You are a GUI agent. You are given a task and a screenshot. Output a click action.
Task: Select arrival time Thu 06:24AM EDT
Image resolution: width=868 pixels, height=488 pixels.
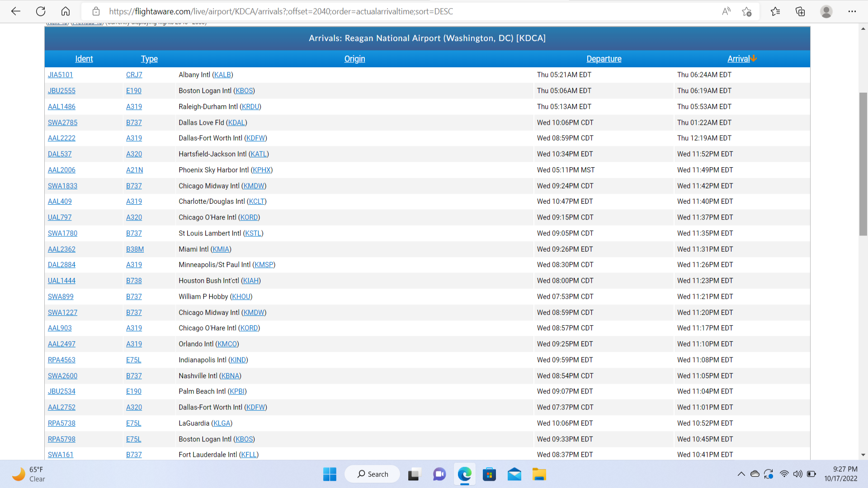(x=704, y=75)
